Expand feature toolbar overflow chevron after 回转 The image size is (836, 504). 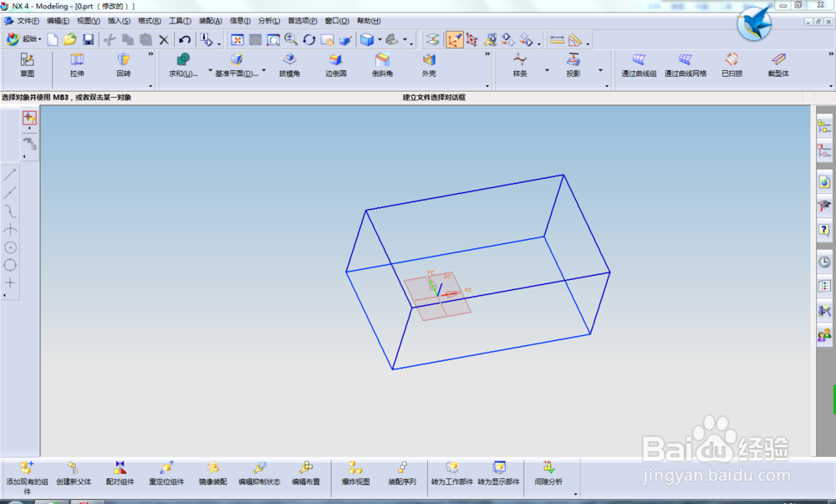[x=150, y=53]
